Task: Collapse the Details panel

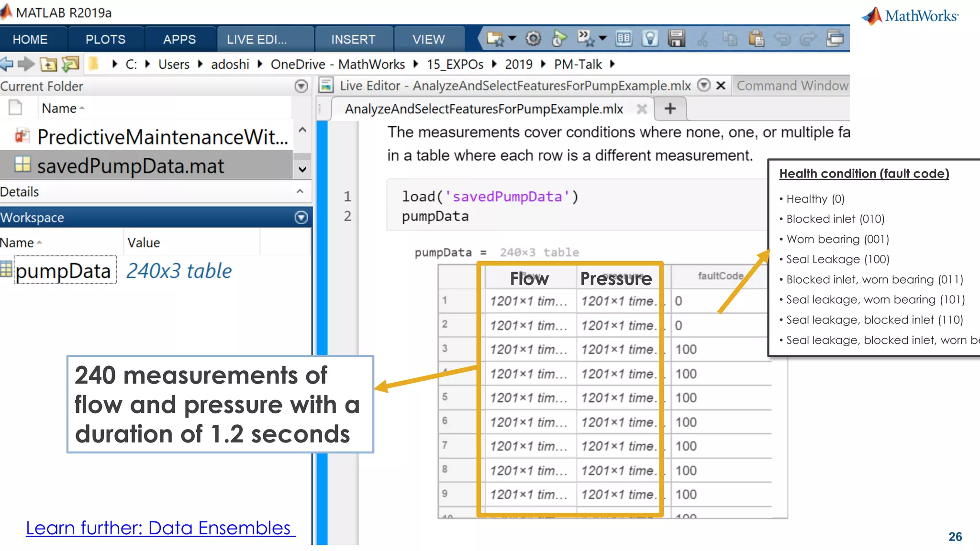Action: pyautogui.click(x=300, y=192)
